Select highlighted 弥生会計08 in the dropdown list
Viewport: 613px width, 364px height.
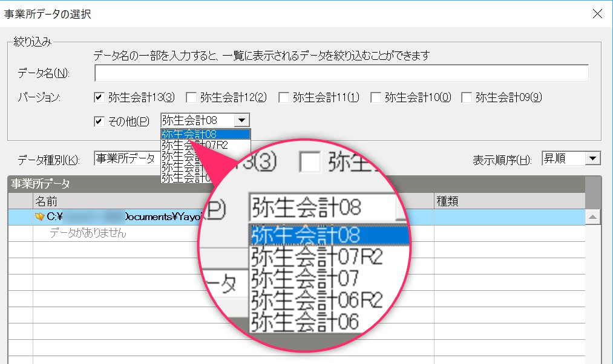click(206, 134)
